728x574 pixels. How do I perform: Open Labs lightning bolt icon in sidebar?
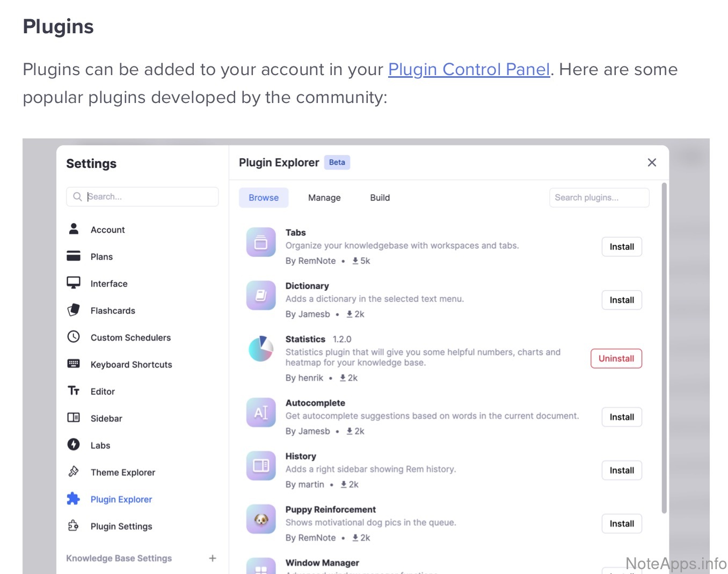point(74,445)
